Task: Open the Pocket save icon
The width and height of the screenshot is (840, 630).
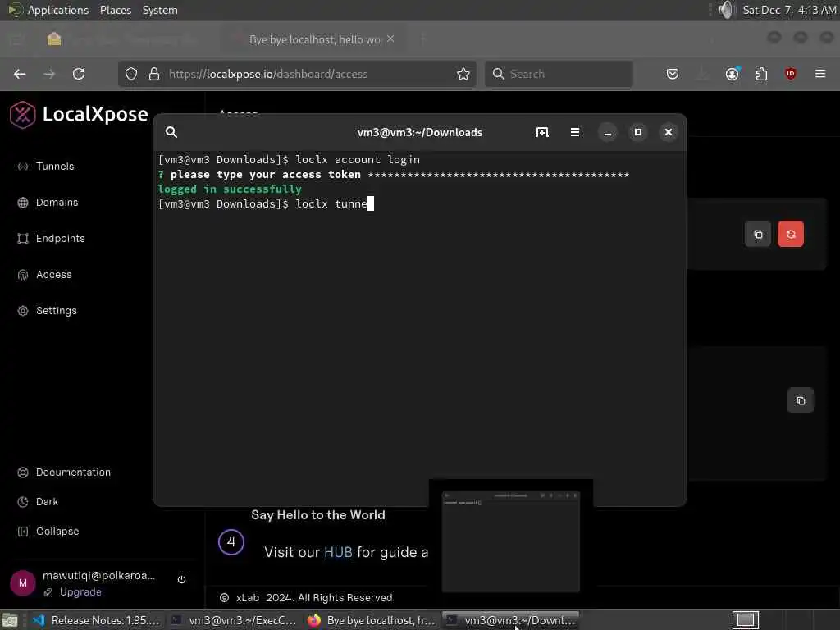Action: [673, 74]
